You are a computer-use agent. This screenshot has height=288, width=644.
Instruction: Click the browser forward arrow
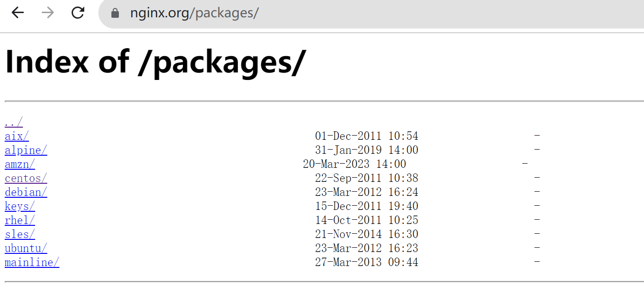coord(48,13)
